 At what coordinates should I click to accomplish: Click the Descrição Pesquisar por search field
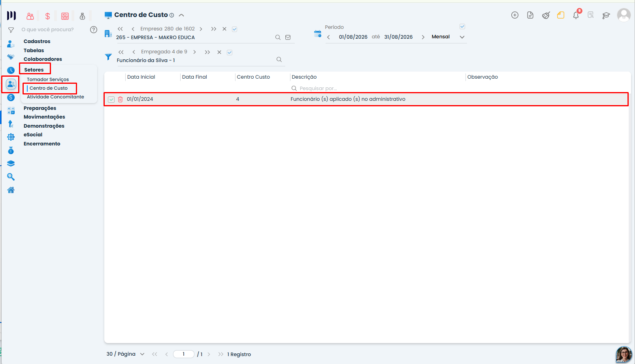coord(318,89)
